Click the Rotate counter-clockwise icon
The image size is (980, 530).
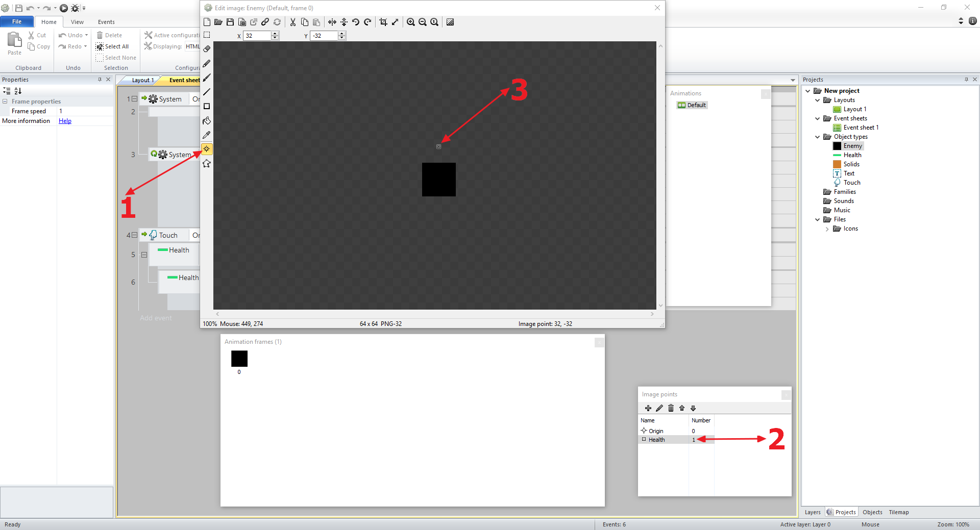356,22
